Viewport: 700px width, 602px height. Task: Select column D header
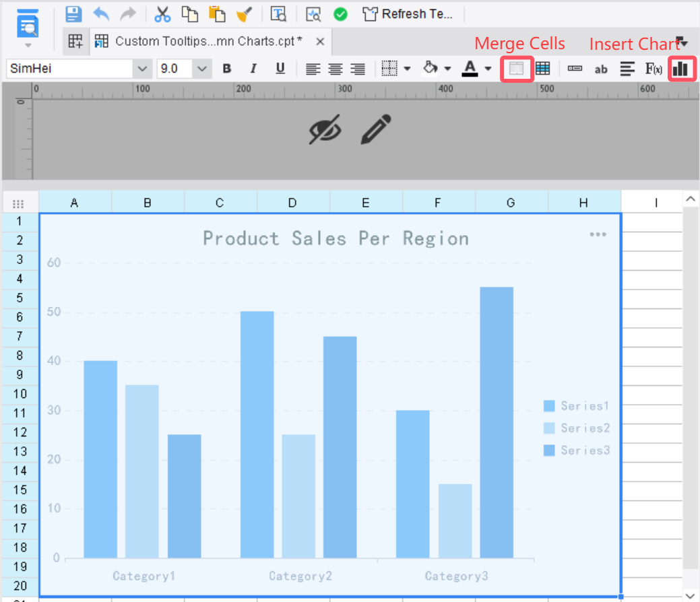click(x=292, y=203)
